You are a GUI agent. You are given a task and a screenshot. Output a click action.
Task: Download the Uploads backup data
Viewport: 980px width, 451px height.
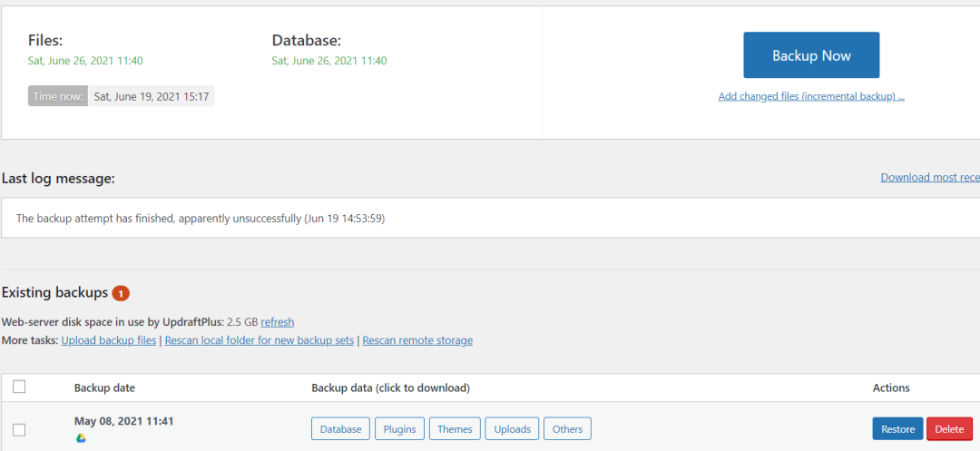point(513,429)
